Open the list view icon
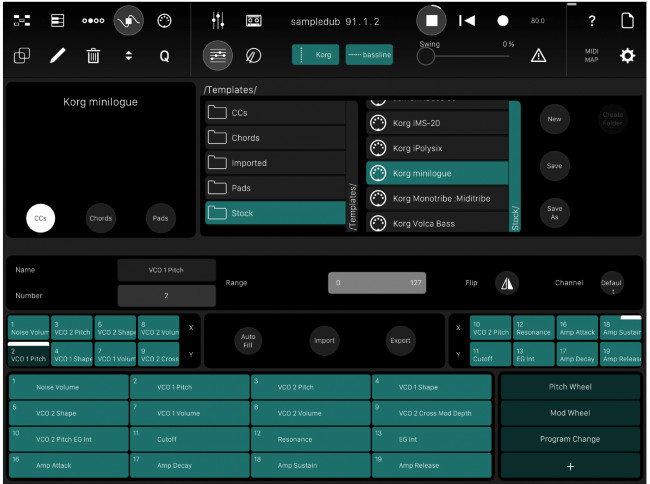 (57, 20)
